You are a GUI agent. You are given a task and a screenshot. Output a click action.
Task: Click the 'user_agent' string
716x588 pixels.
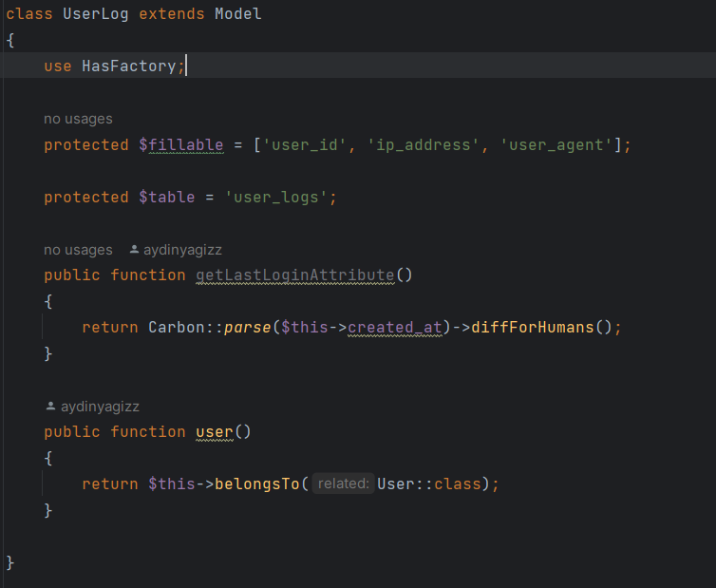point(556,145)
